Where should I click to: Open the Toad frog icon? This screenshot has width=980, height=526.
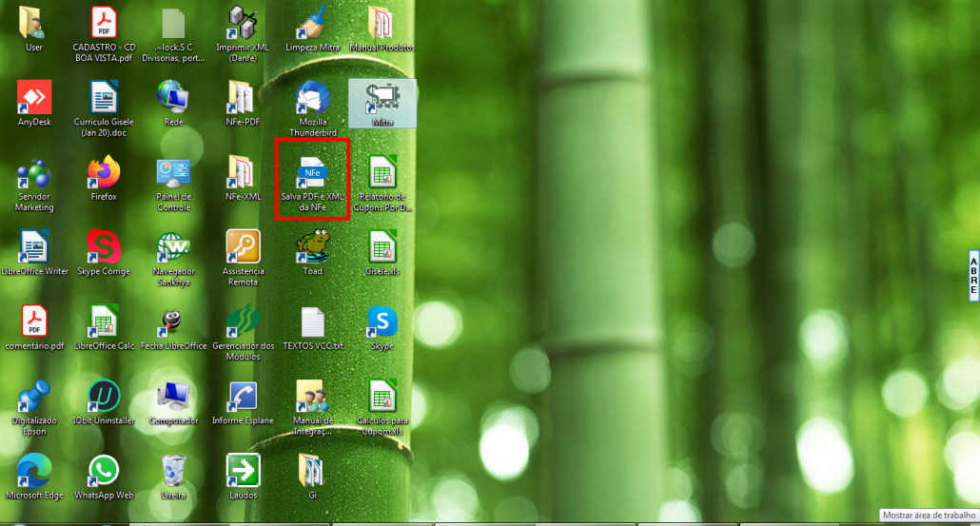coord(313,246)
